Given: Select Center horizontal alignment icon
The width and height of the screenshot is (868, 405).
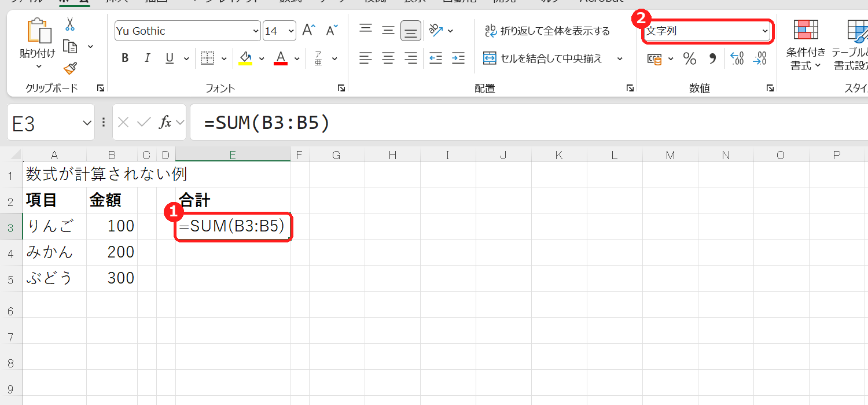Looking at the screenshot, I should pos(388,58).
